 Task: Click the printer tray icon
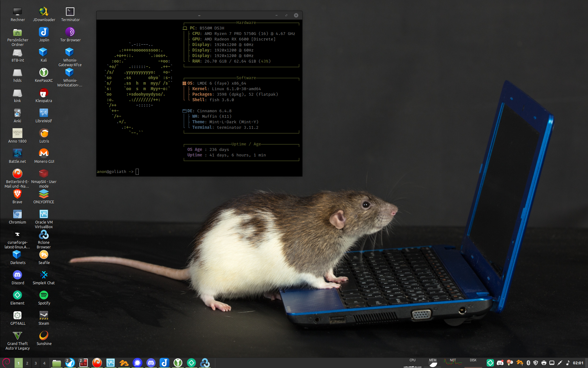[x=544, y=363]
